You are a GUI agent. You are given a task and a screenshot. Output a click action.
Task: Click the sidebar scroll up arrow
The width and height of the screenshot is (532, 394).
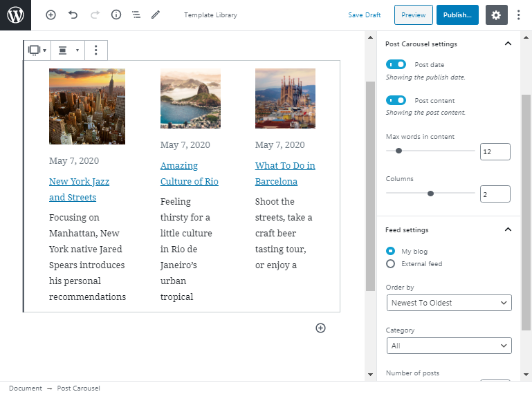(x=526, y=37)
